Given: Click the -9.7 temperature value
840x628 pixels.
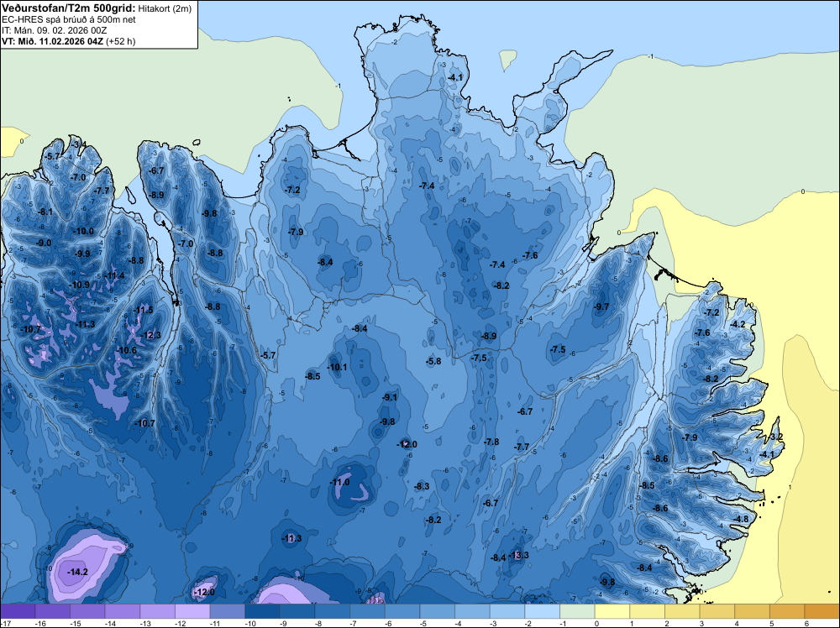Looking at the screenshot, I should 601,306.
